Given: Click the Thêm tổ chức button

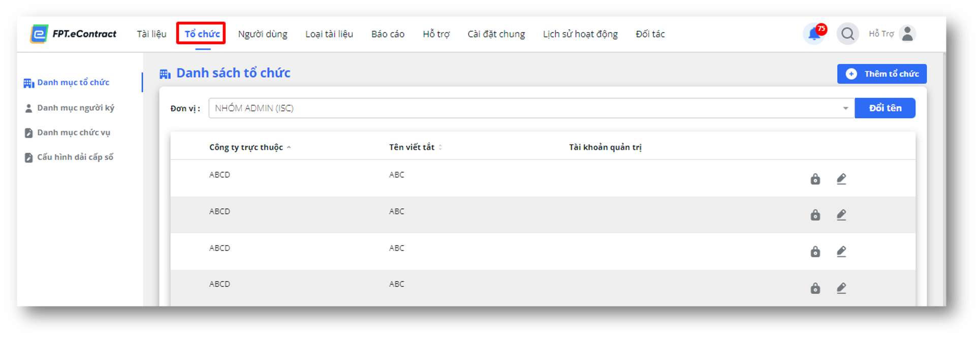Looking at the screenshot, I should click(x=882, y=74).
